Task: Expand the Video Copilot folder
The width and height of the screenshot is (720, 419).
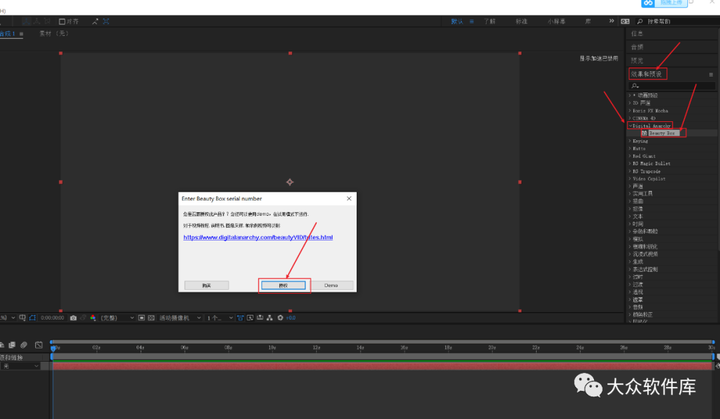Action: [630, 179]
